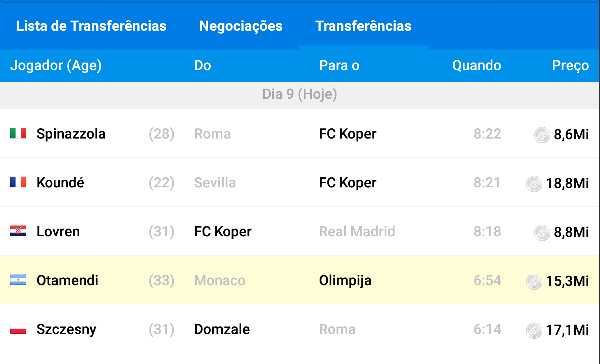Open the Lista de Transferências tab

(91, 26)
